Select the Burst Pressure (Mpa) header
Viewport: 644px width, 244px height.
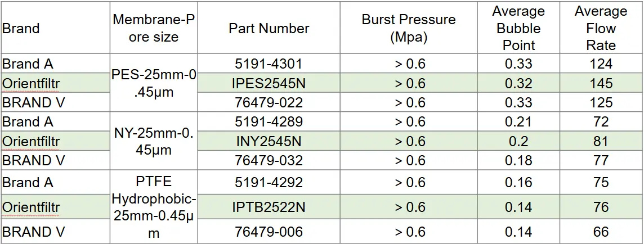pos(408,29)
